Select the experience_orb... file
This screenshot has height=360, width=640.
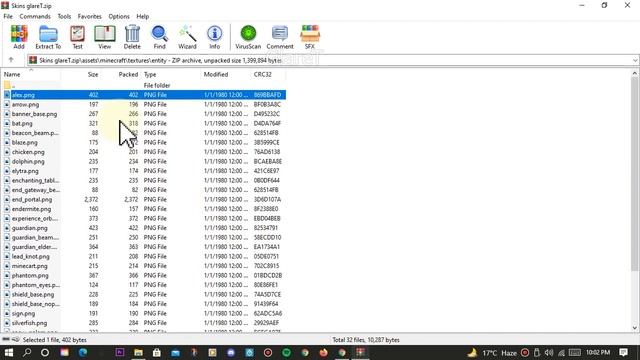pyautogui.click(x=144, y=218)
